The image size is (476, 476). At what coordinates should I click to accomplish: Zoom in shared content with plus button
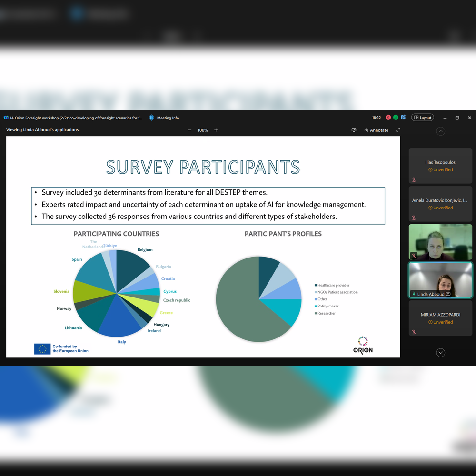click(216, 130)
